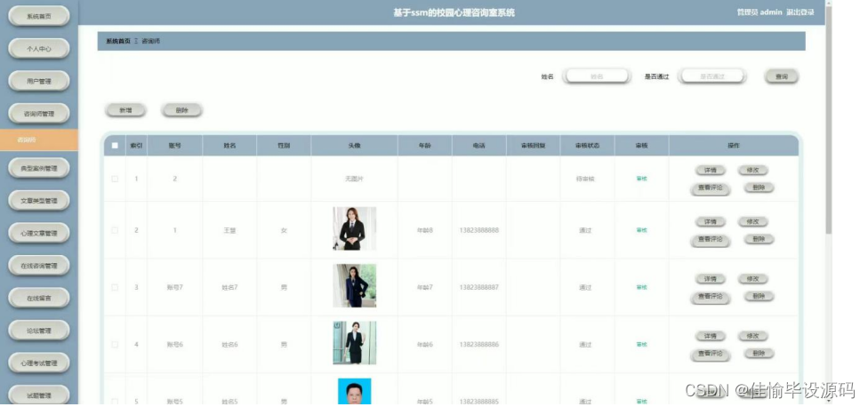Check the checkbox for 账号7's row
Image resolution: width=868 pixels, height=407 pixels.
coord(115,287)
